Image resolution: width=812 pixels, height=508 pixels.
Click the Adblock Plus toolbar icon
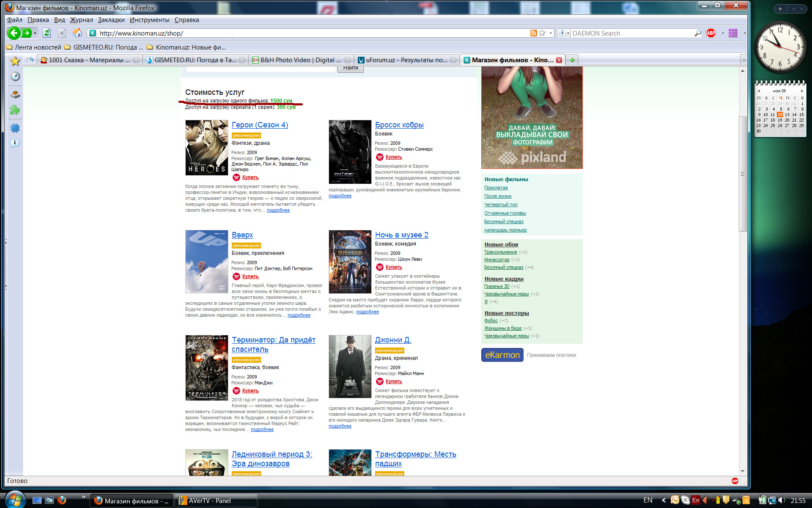[x=711, y=33]
